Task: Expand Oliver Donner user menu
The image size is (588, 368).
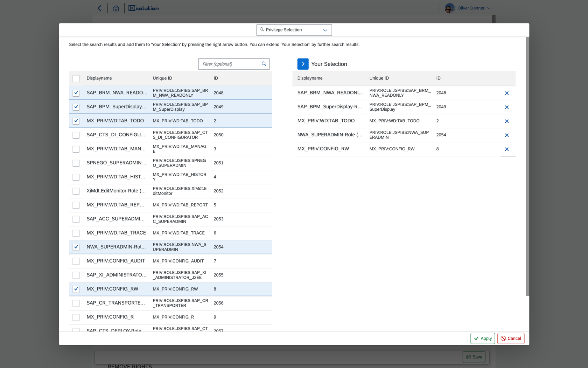Action: [489, 8]
